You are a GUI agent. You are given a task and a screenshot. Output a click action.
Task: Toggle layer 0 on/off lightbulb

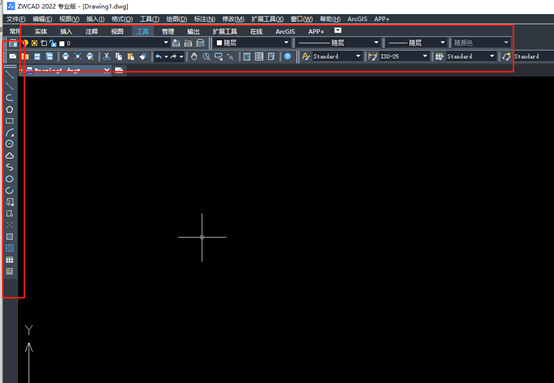point(25,43)
